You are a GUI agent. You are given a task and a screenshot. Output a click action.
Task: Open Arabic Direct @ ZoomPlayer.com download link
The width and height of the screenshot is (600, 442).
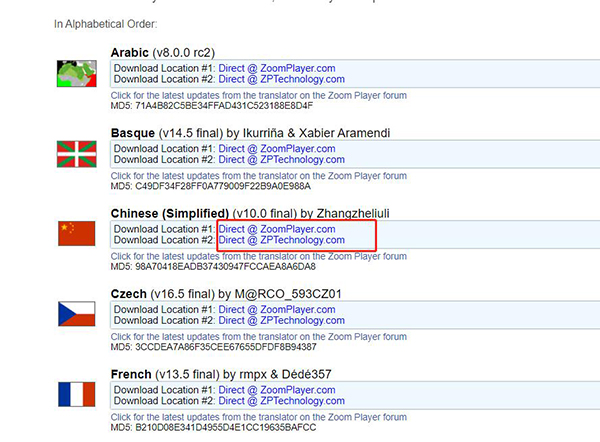277,68
